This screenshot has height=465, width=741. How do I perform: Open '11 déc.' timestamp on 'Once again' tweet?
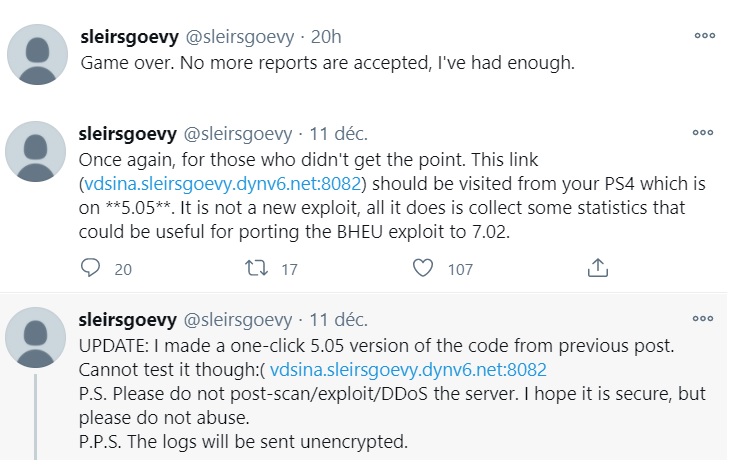[x=338, y=134]
